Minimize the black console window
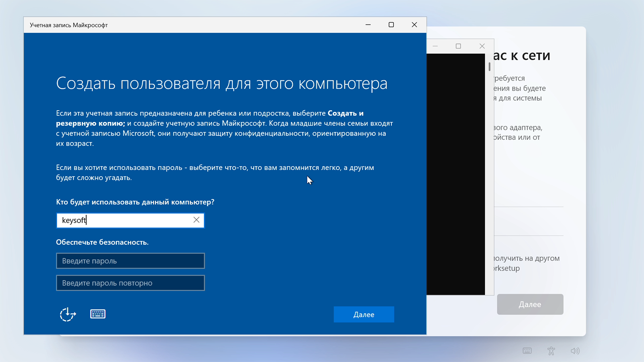 coord(435,46)
